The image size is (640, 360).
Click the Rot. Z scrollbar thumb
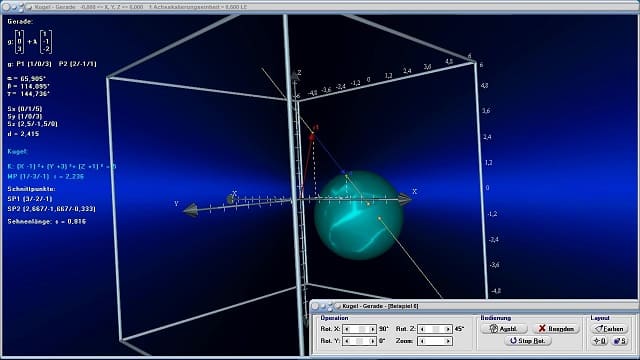pos(436,329)
